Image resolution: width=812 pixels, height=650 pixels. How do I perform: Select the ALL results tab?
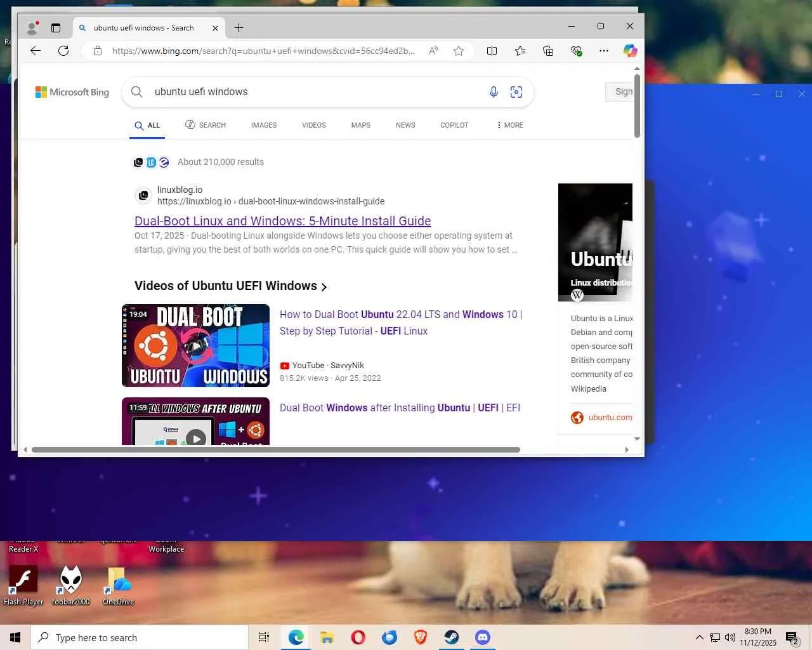pos(147,125)
